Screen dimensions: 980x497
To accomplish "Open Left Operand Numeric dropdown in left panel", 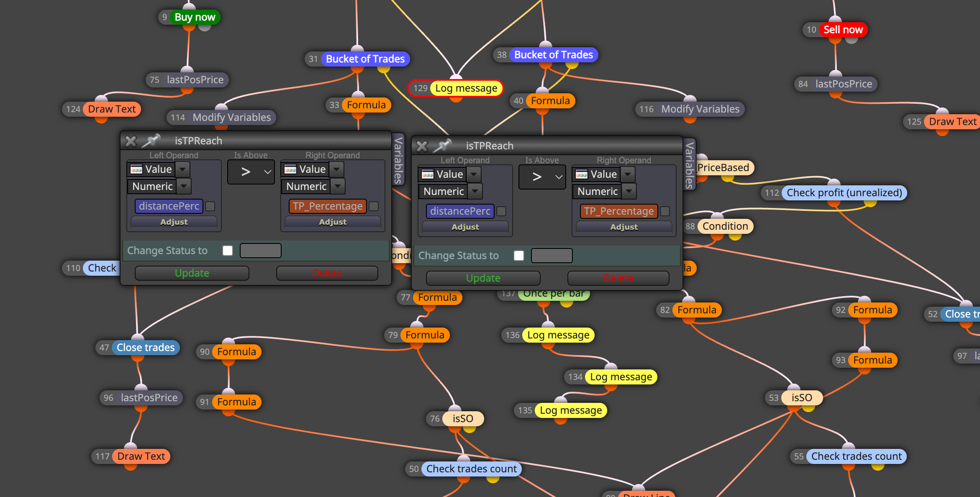I will pyautogui.click(x=184, y=187).
